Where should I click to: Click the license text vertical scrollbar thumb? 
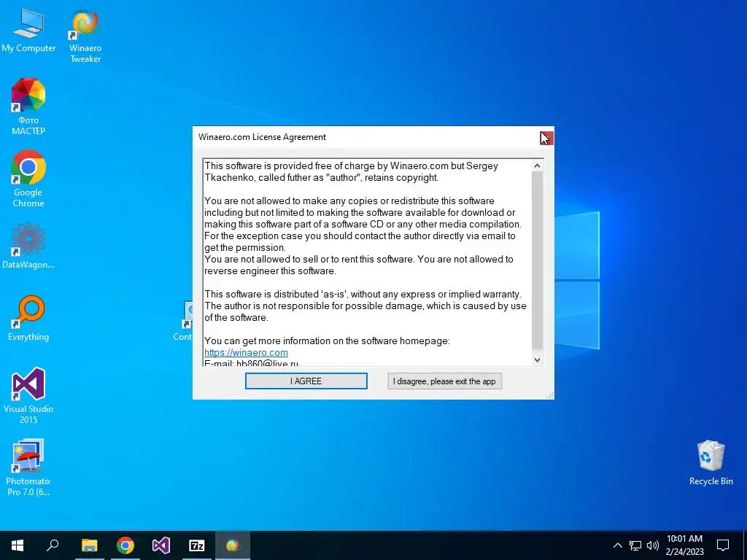(537, 260)
